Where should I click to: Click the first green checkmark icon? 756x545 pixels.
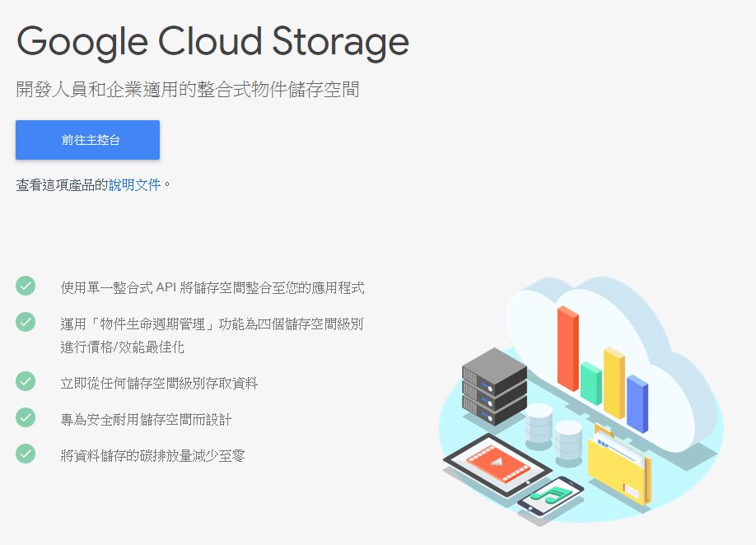tap(25, 286)
